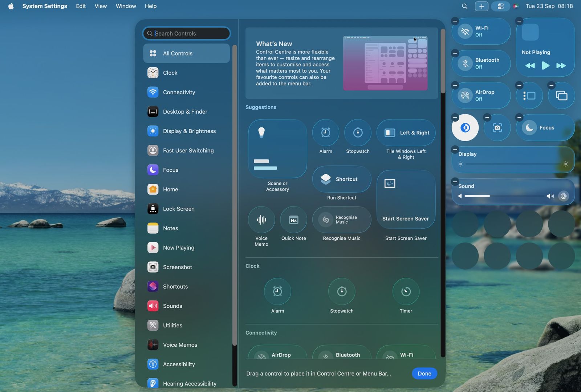
Task: Click the Recognise Music control
Action: click(x=341, y=220)
